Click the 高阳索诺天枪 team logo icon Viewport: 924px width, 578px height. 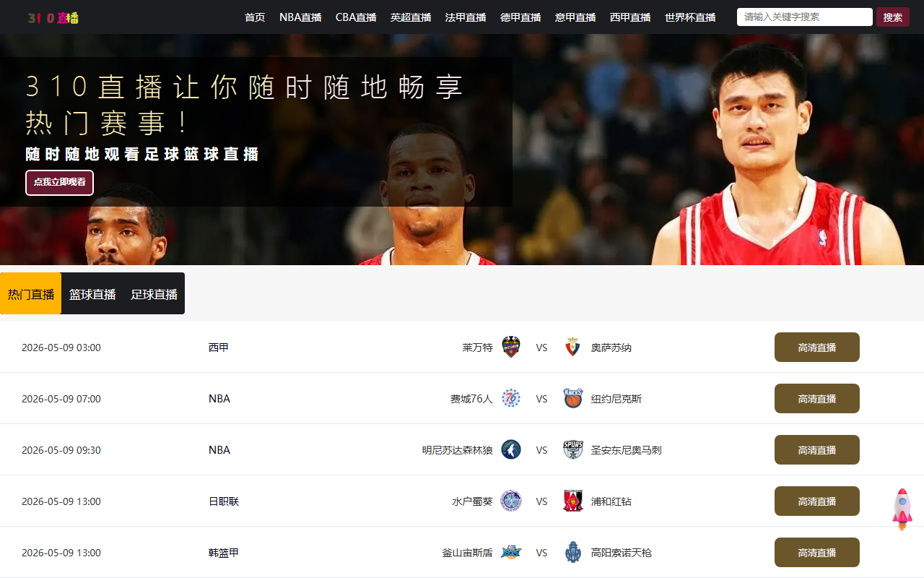(572, 553)
